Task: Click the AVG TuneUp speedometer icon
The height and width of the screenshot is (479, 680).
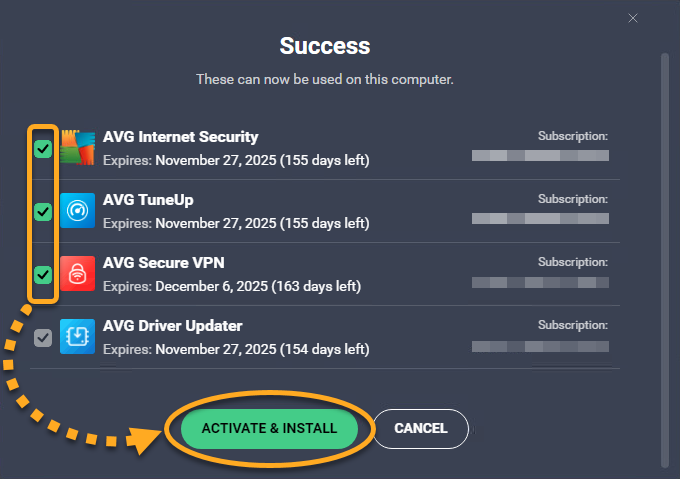Action: 77,211
